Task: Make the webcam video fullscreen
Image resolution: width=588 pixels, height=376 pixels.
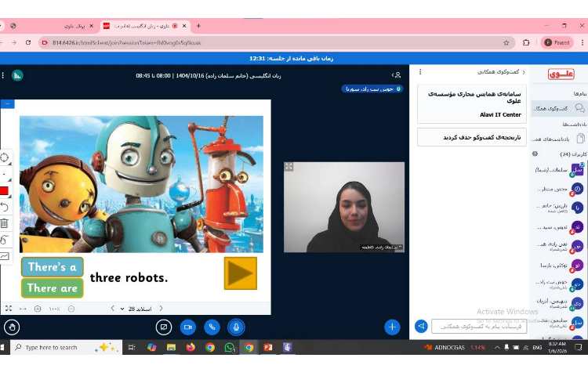Action: tap(289, 167)
